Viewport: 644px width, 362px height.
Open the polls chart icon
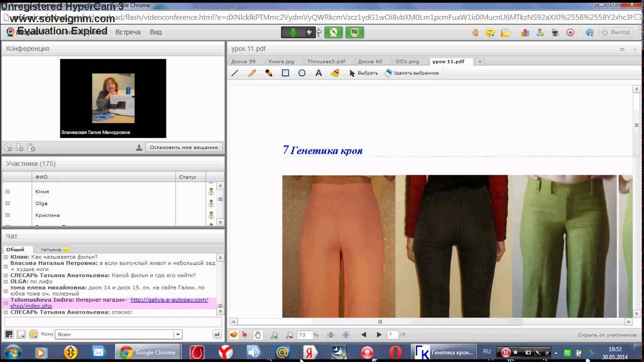pyautogui.click(x=525, y=33)
